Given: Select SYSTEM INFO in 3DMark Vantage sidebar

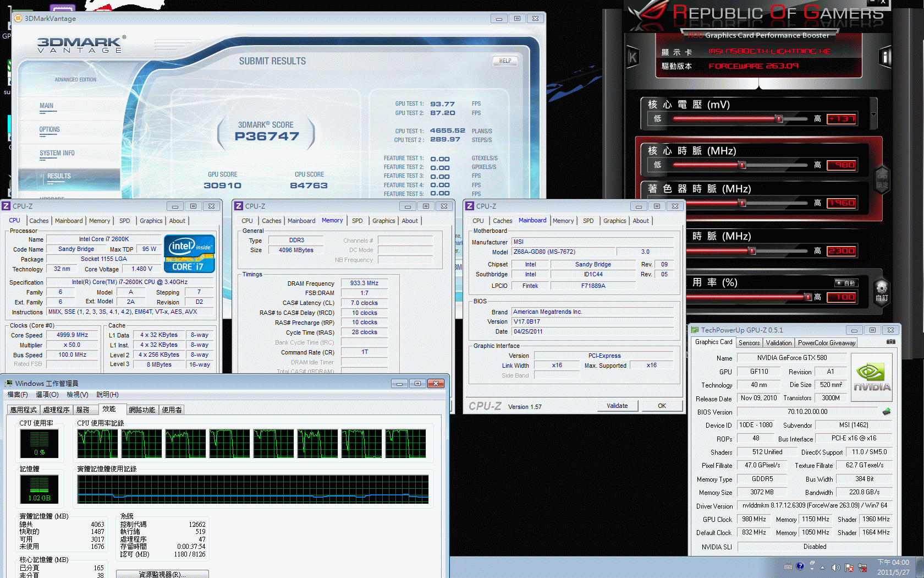Looking at the screenshot, I should (57, 154).
